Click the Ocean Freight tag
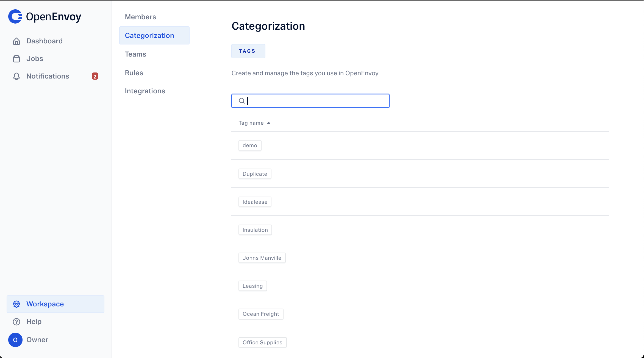The width and height of the screenshot is (644, 358). click(x=261, y=314)
